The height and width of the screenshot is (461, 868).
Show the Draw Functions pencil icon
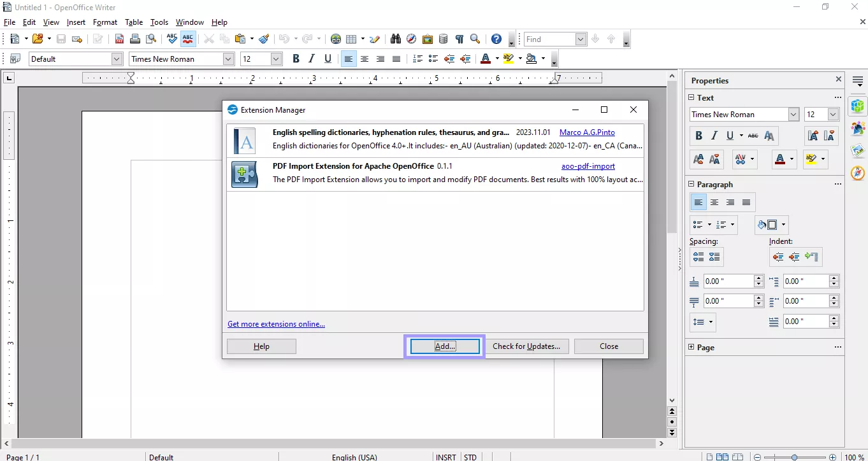point(375,39)
